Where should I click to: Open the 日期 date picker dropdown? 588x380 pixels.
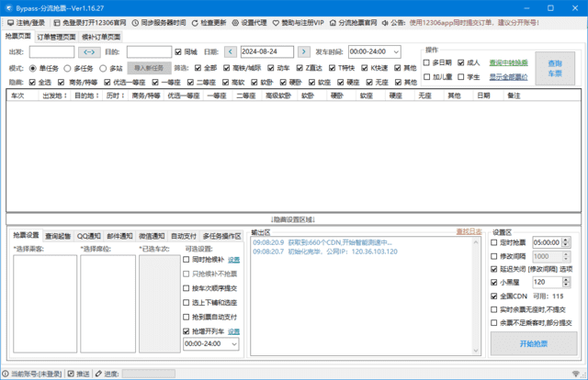coord(287,52)
